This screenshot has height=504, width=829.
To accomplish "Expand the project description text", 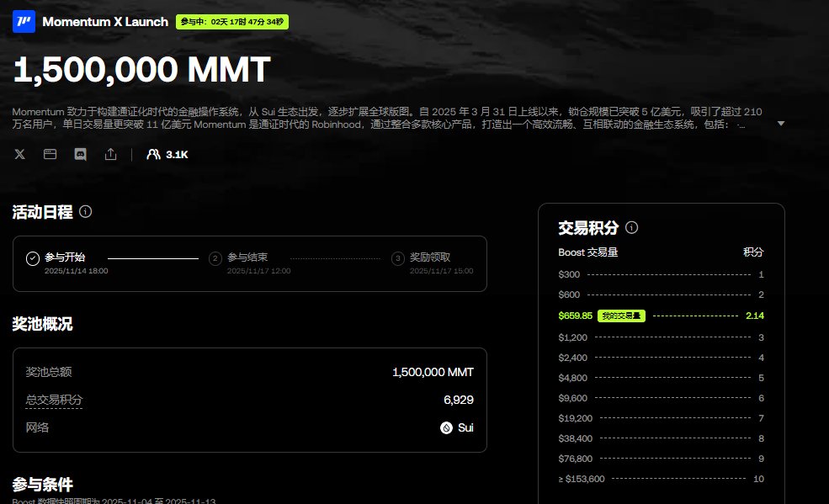I will 783,123.
